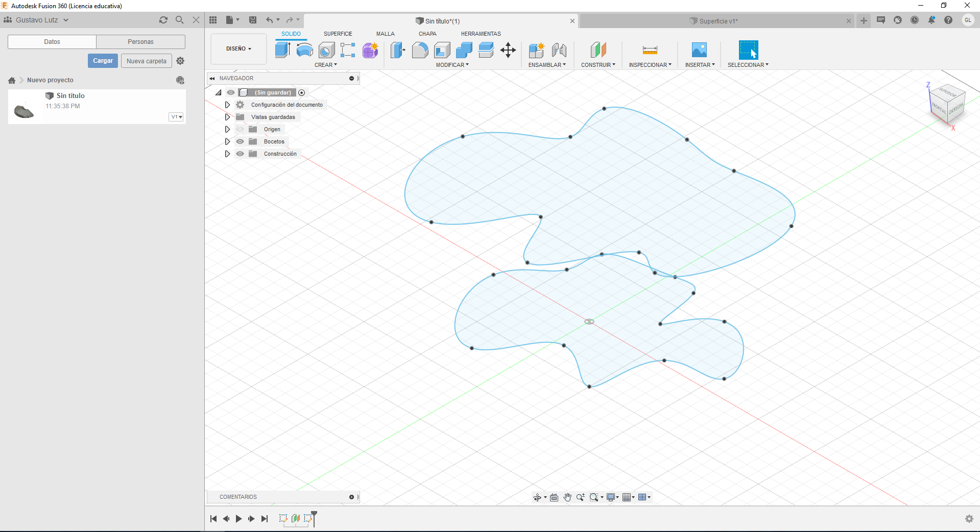Viewport: 980px width, 532px height.
Task: Select the Measure ruler icon
Action: pyautogui.click(x=650, y=50)
